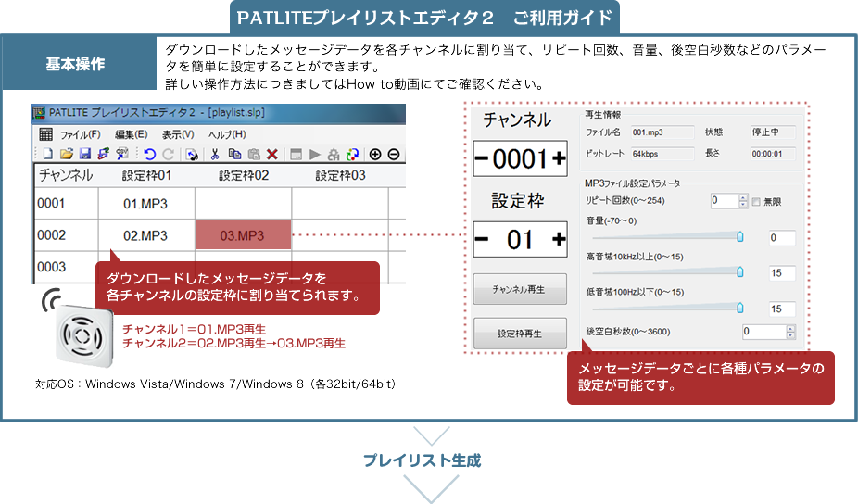Click the 設定枠01 column header

coord(146,176)
